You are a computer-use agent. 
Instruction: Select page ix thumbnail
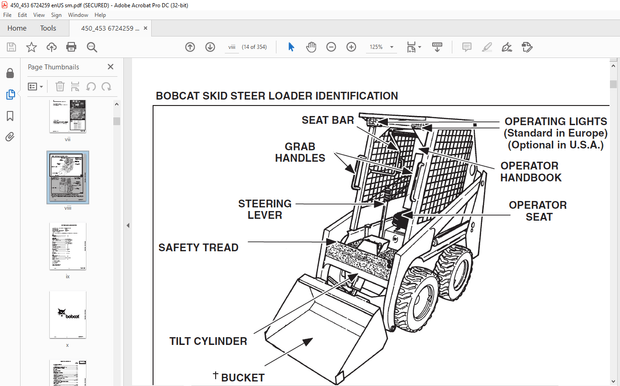(x=68, y=246)
